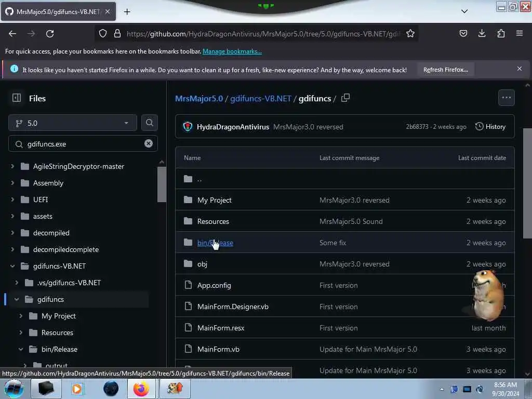Open the bin/Release folder link
Viewport: 532px width, 399px height.
(x=215, y=243)
